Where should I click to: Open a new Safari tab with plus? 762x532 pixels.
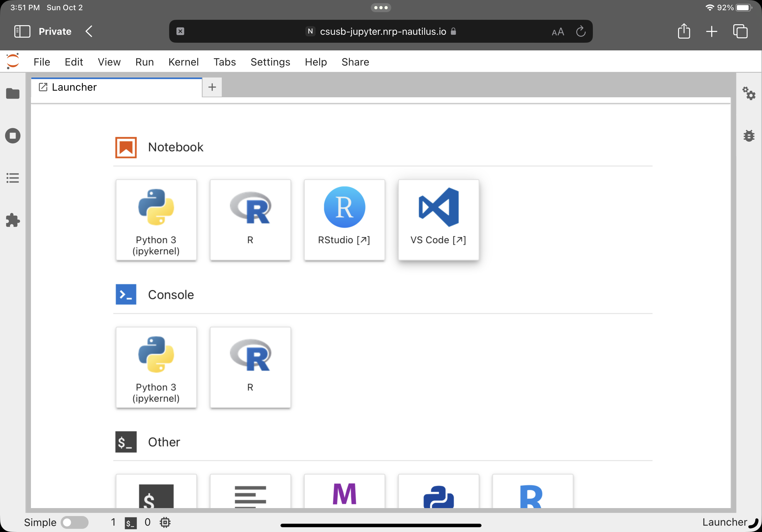[x=712, y=32]
